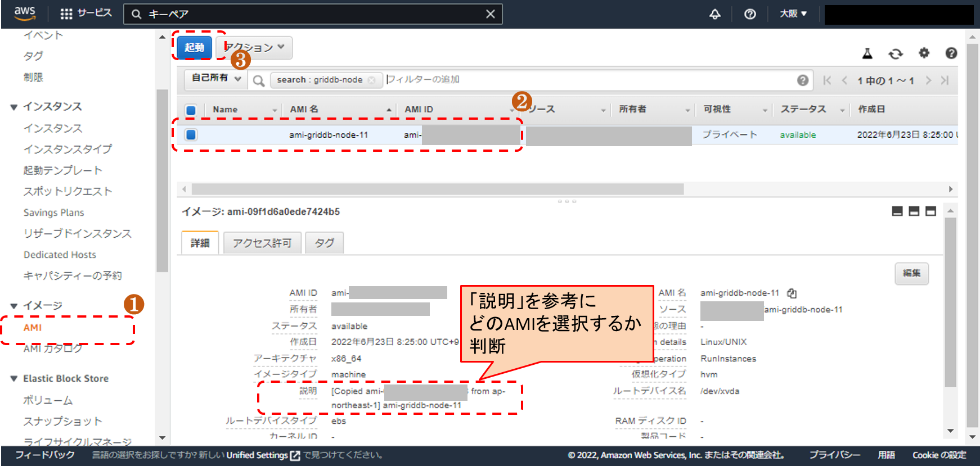Click the refresh icon above the AMI table

(895, 54)
